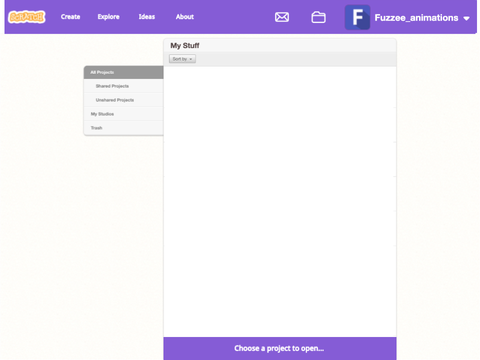Image resolution: width=480 pixels, height=360 pixels.
Task: Open My Studios in the sidebar
Action: [124, 114]
